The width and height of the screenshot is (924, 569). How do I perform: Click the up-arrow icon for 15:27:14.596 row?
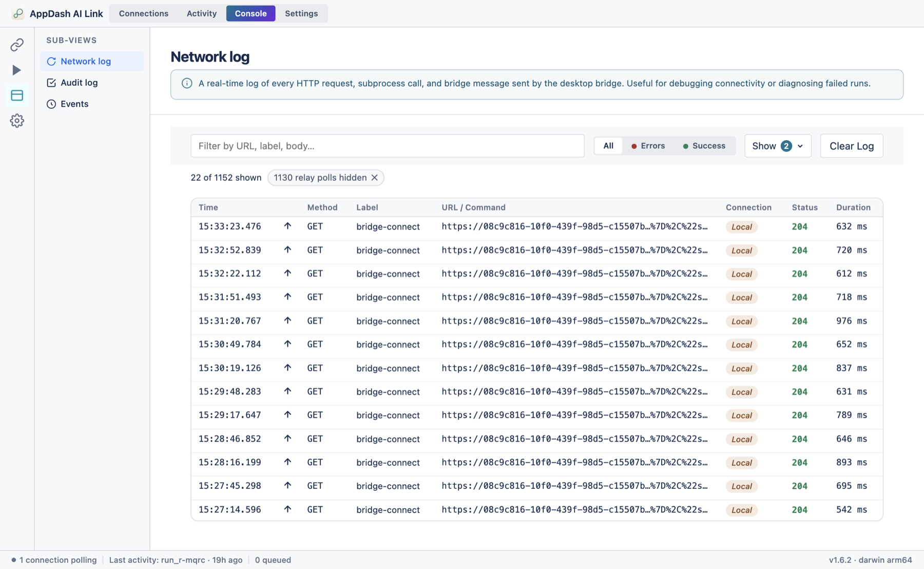287,509
